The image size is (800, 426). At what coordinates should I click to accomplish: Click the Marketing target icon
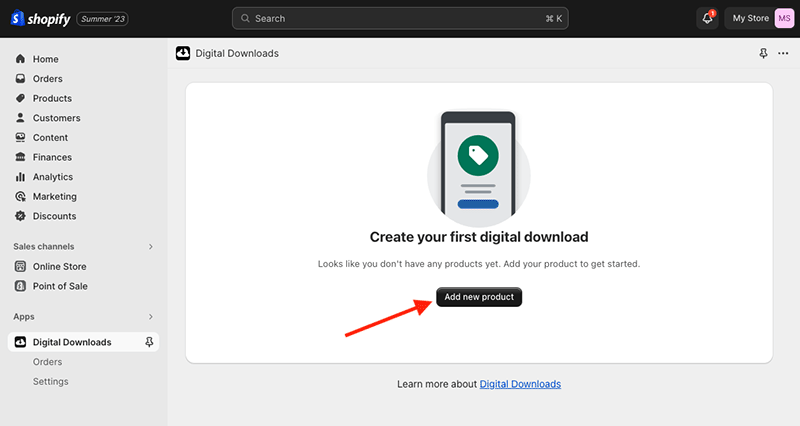click(x=20, y=196)
